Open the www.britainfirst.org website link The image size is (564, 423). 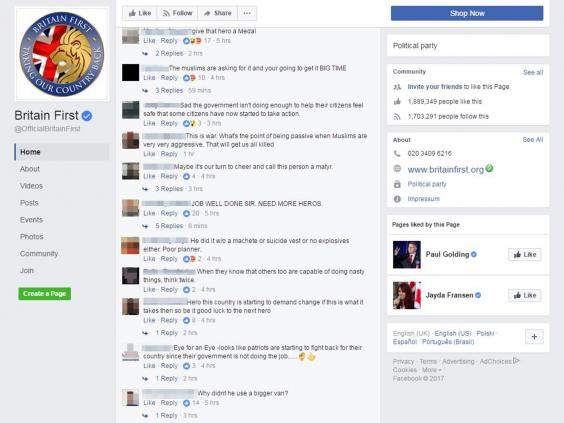pos(446,170)
